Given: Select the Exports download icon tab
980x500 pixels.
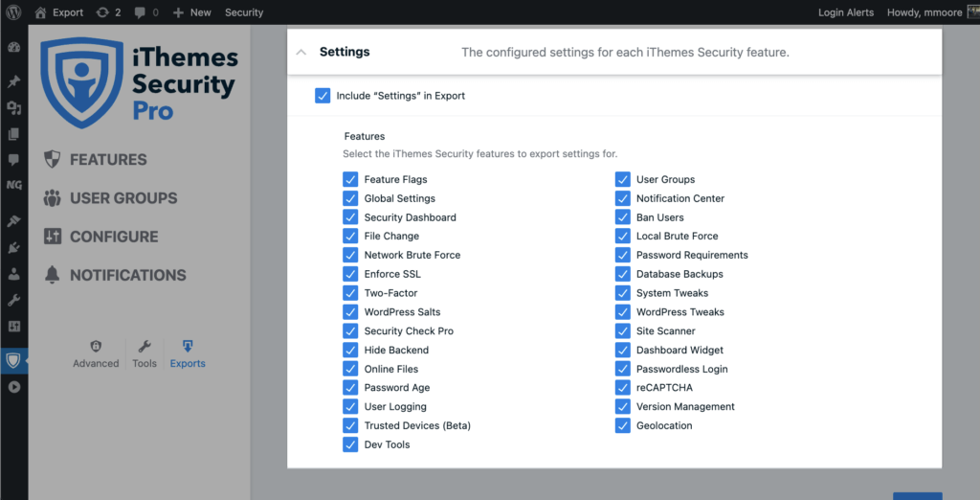Looking at the screenshot, I should (188, 354).
